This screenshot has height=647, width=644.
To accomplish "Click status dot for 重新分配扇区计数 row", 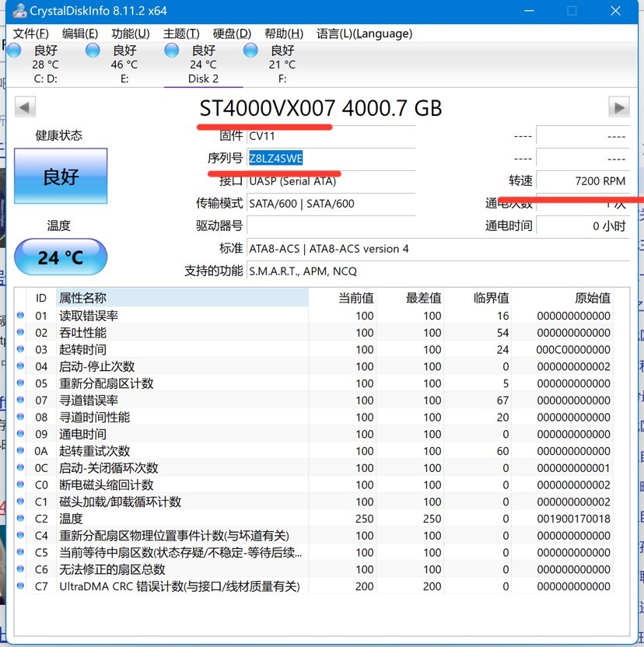I will pyautogui.click(x=20, y=383).
